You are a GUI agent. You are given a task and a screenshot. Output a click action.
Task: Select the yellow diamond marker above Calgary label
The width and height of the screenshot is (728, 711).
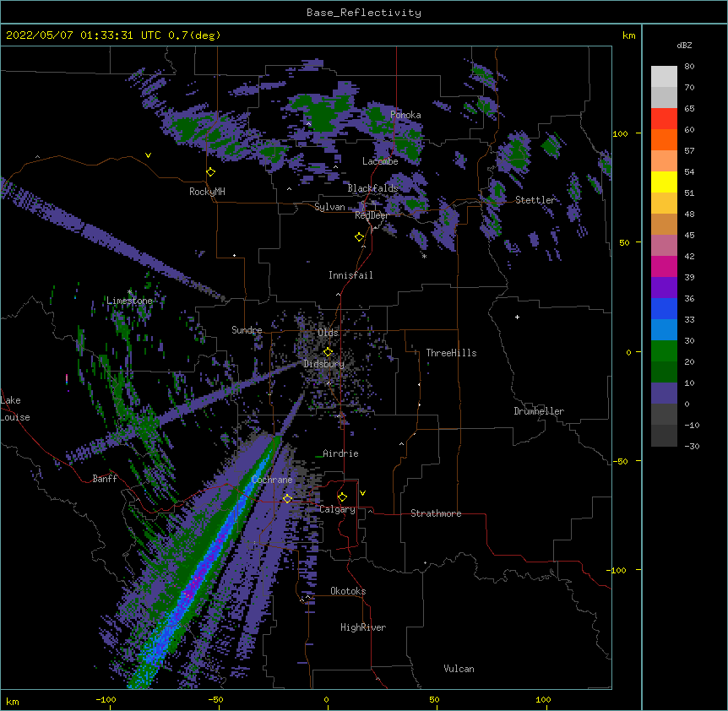point(342,497)
